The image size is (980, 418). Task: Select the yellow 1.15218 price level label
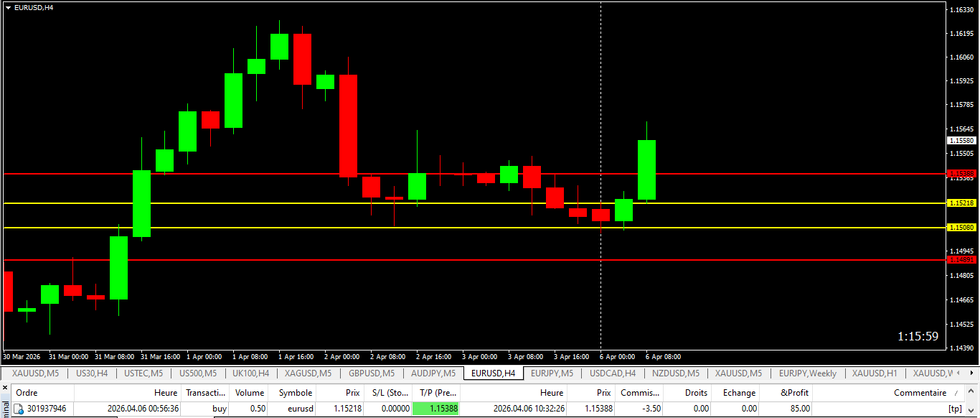coord(961,203)
